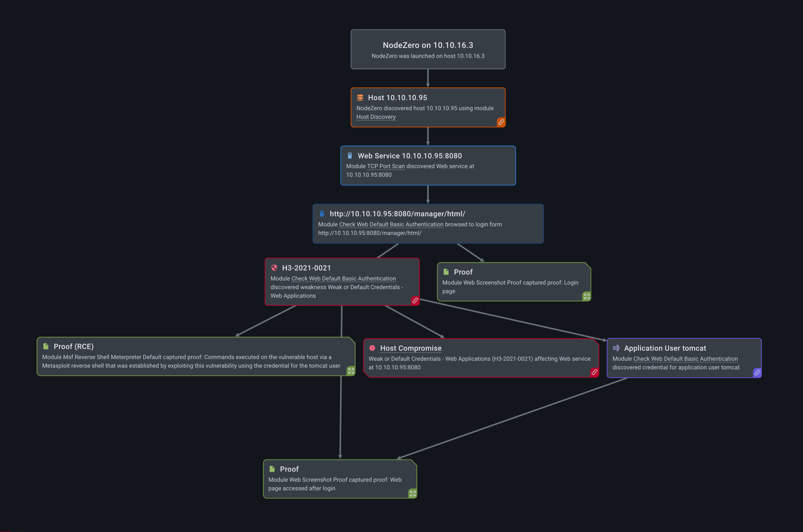Open the TCP Port Scan module link
The image size is (803, 532).
[x=386, y=166]
